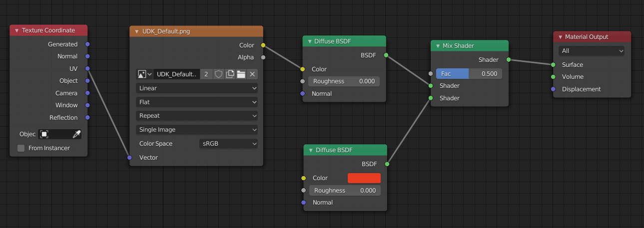Click lower Diffuse BSDF Color input socket
Image resolution: width=644 pixels, height=228 pixels.
click(303, 178)
